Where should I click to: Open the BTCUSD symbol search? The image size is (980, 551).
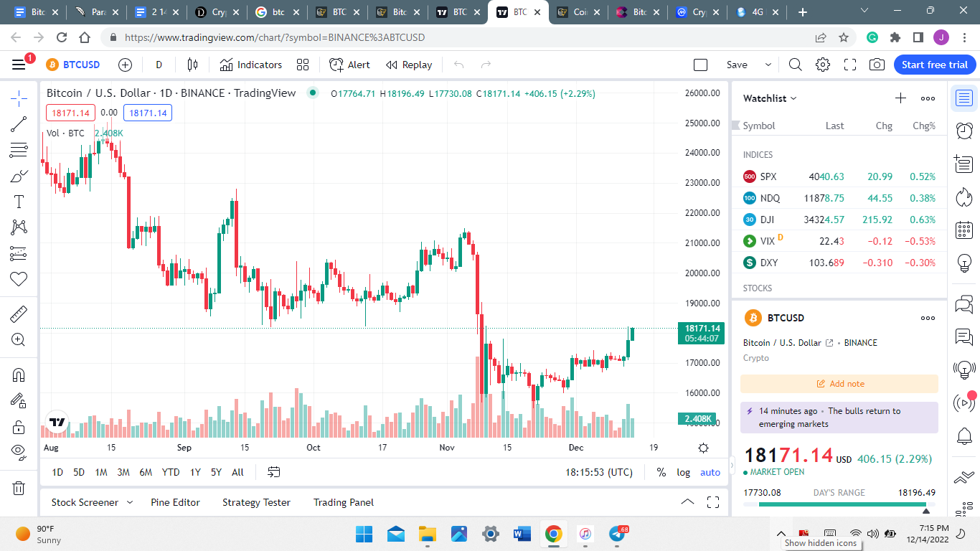pos(73,65)
